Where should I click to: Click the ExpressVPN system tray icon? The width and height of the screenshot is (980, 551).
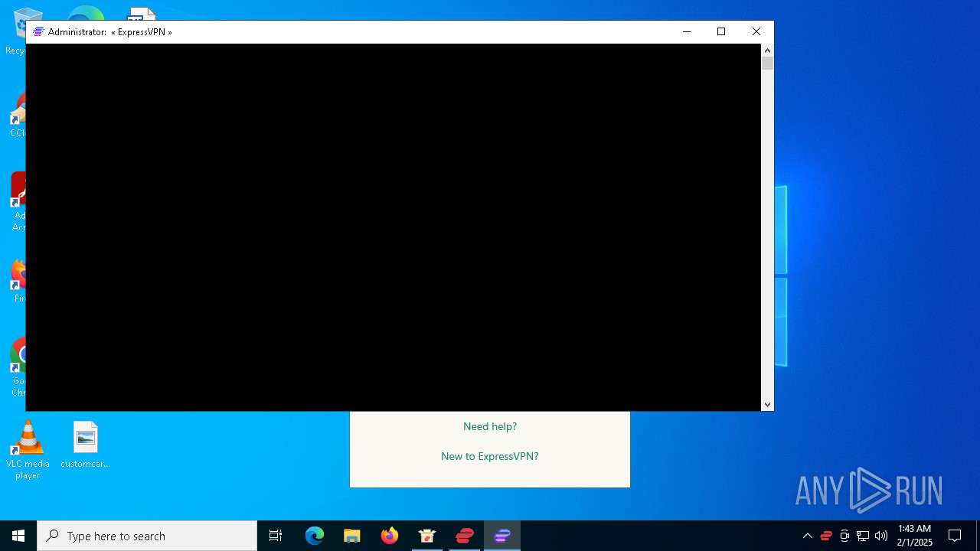click(x=826, y=536)
